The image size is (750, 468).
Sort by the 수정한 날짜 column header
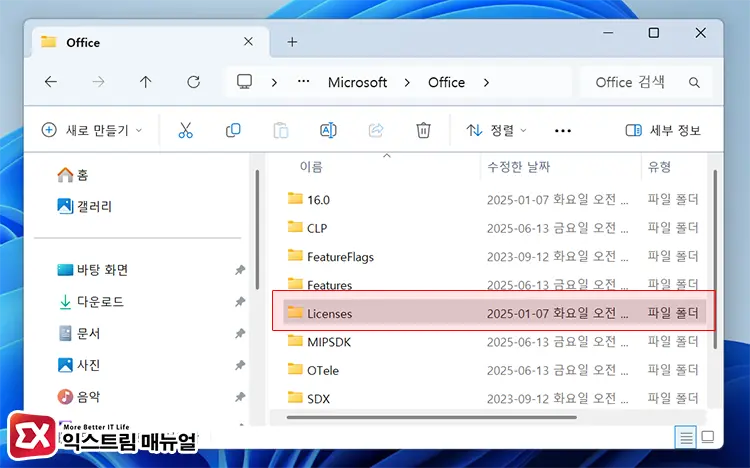click(x=518, y=167)
